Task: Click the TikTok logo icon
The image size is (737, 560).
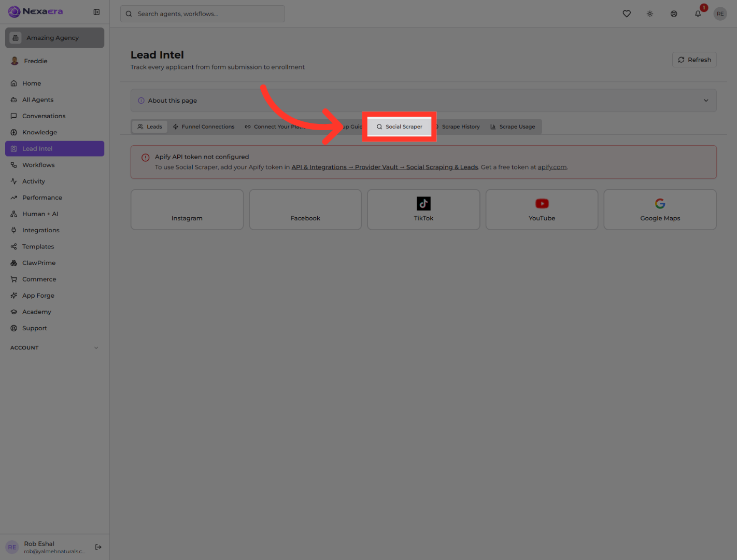Action: (423, 204)
